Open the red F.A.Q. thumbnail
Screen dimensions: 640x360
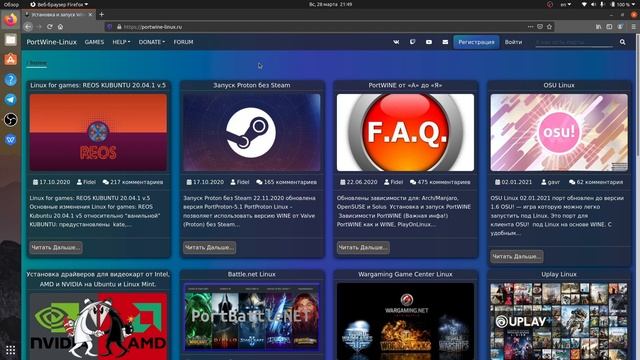click(405, 133)
